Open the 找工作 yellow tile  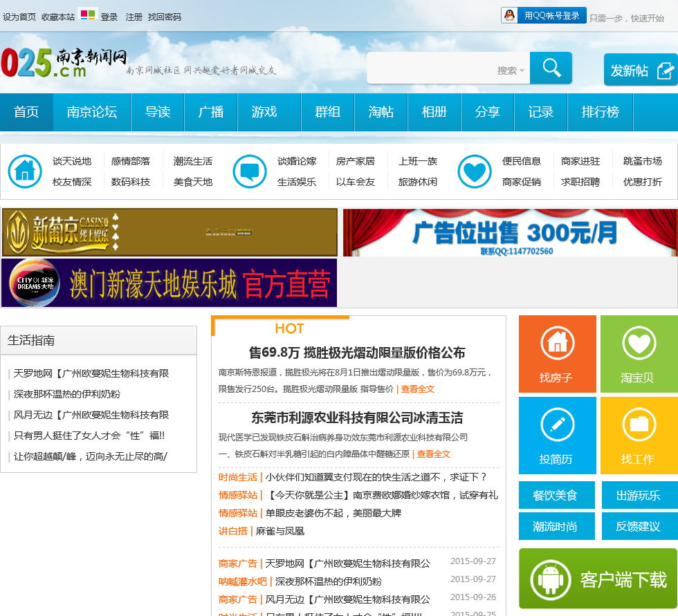tap(639, 436)
